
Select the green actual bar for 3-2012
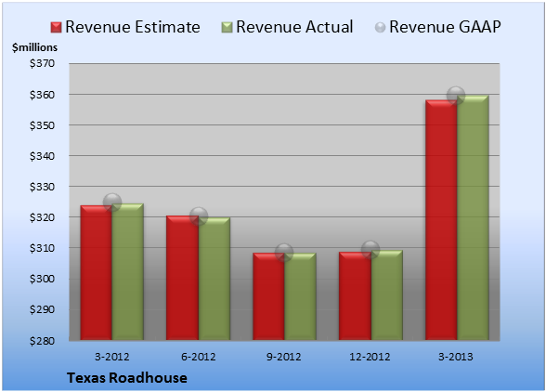pos(127,272)
